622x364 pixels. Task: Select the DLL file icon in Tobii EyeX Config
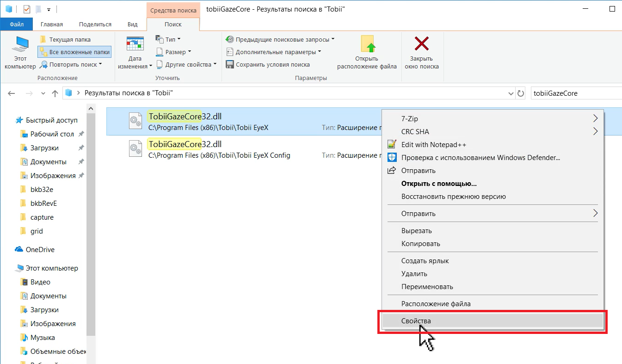point(135,149)
